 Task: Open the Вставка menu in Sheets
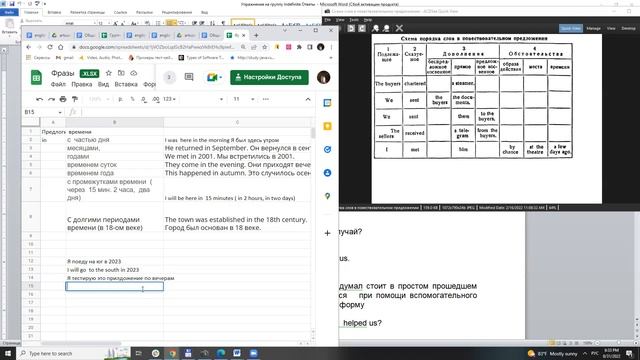126,84
